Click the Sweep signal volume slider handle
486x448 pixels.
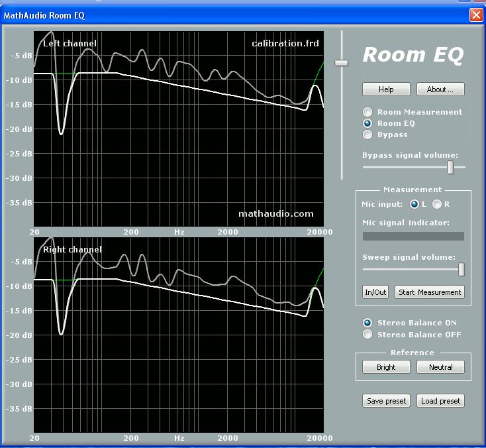click(x=462, y=269)
